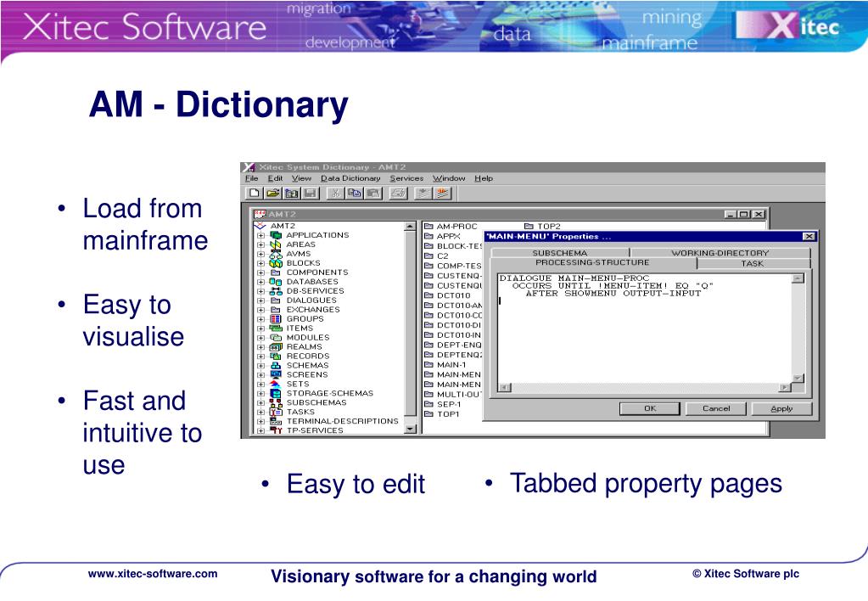Open the Window menu
868x601 pixels.
[449, 178]
